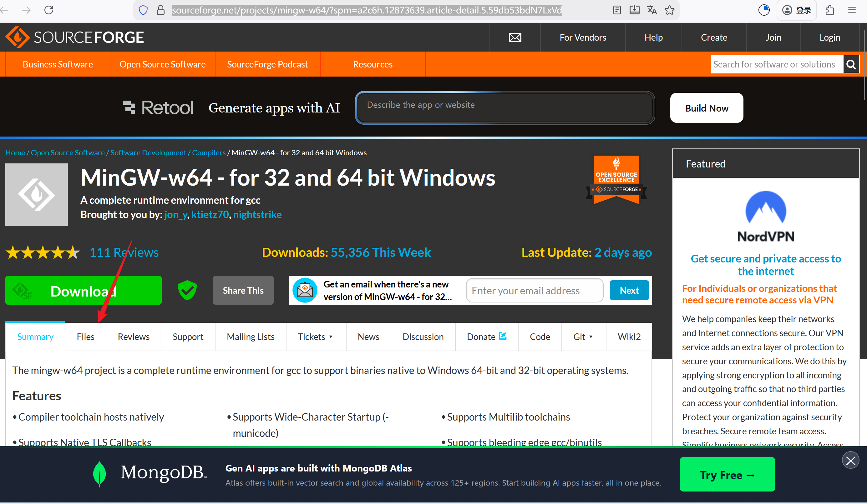Viewport: 867px width, 504px height.
Task: Expand the Git dropdown tab
Action: pyautogui.click(x=584, y=337)
